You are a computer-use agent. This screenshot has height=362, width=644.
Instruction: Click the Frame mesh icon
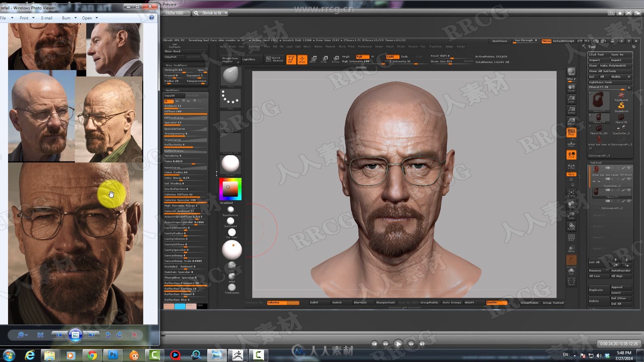point(571,193)
